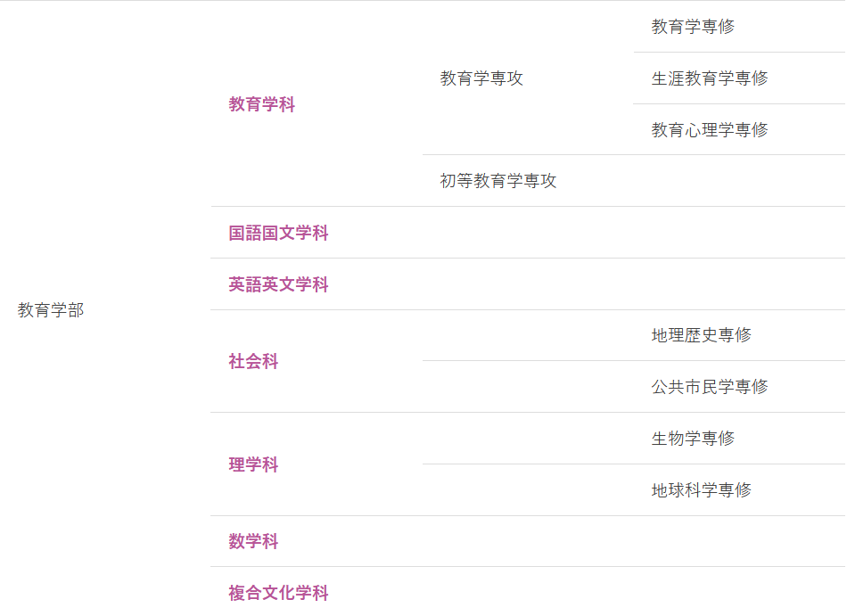The height and width of the screenshot is (616, 847).
Task: Click the 国語国文学科 link
Action: coord(278,233)
